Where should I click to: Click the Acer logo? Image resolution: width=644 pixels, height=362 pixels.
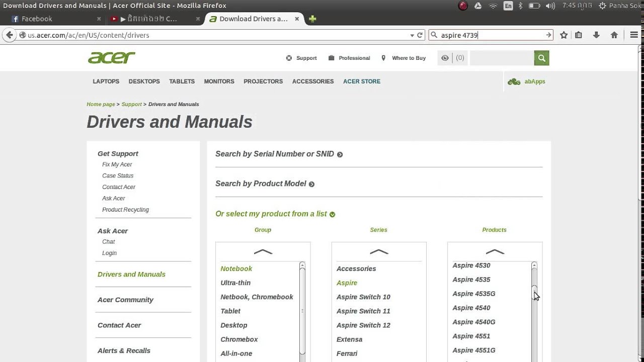(111, 58)
